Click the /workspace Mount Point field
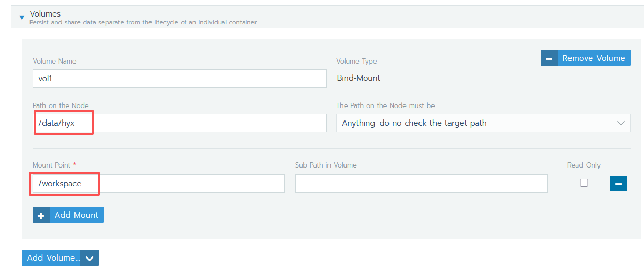The height and width of the screenshot is (273, 644). pos(158,184)
